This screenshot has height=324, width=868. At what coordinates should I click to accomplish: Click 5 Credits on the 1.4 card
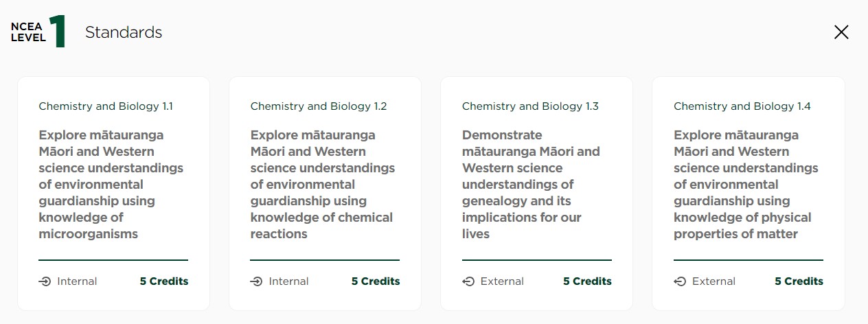799,281
